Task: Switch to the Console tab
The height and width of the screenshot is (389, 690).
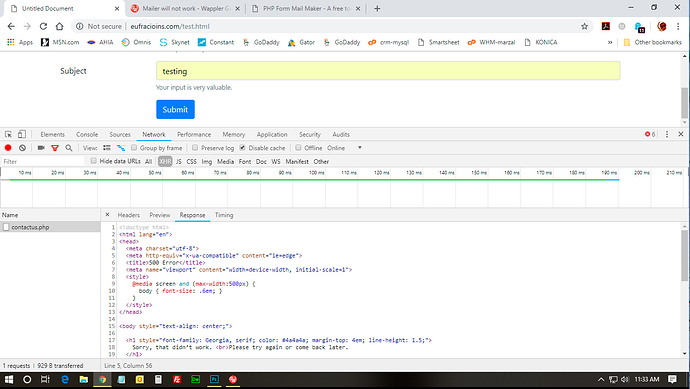Action: tap(87, 134)
